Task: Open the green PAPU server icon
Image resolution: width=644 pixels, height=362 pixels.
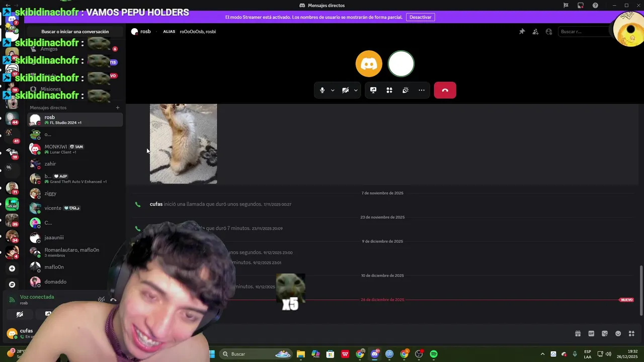Action: tap(12, 205)
